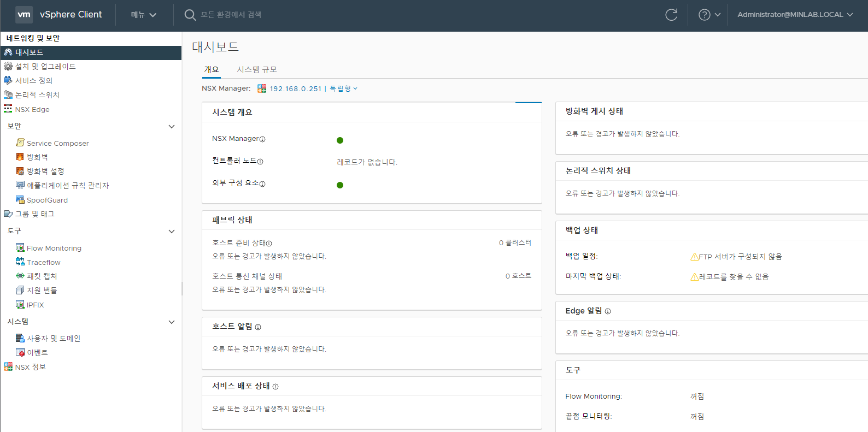Click the 패킷 캡처 icon
The height and width of the screenshot is (432, 868).
click(x=20, y=276)
